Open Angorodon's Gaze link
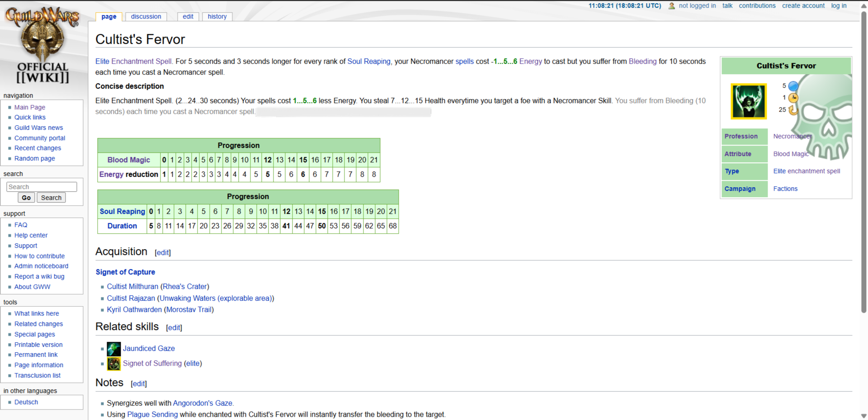 pos(203,403)
